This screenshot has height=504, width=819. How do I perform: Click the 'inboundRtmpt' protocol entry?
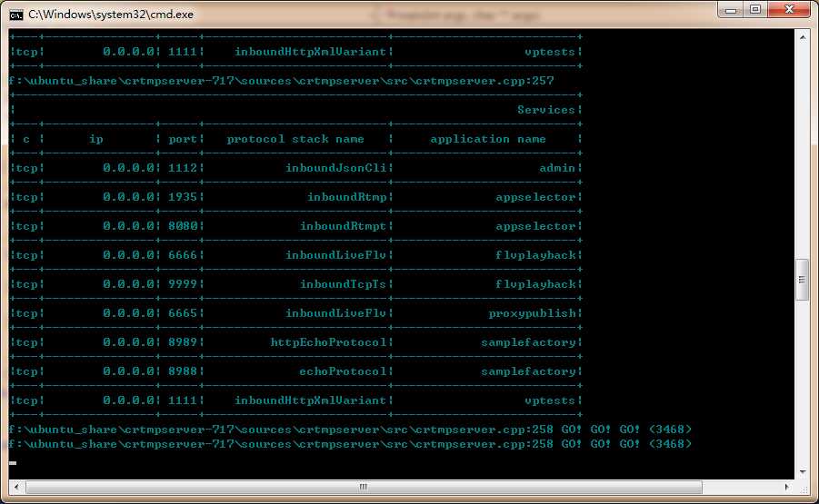point(343,226)
